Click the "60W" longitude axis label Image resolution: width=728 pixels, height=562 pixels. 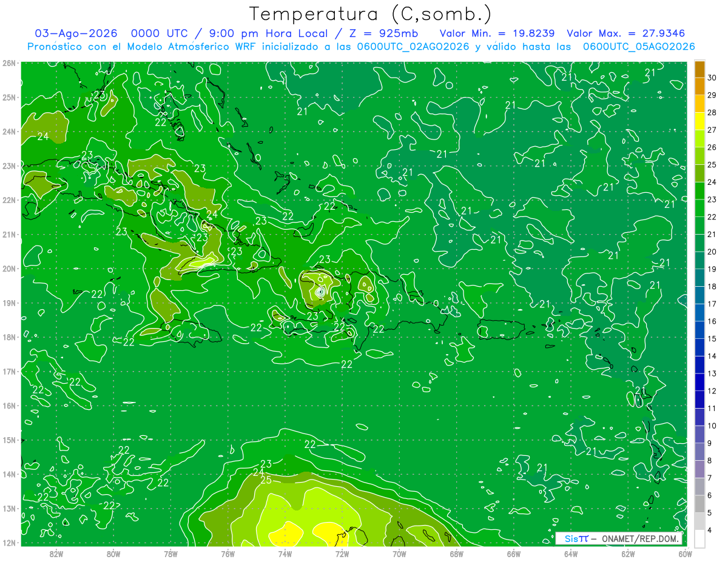685,553
